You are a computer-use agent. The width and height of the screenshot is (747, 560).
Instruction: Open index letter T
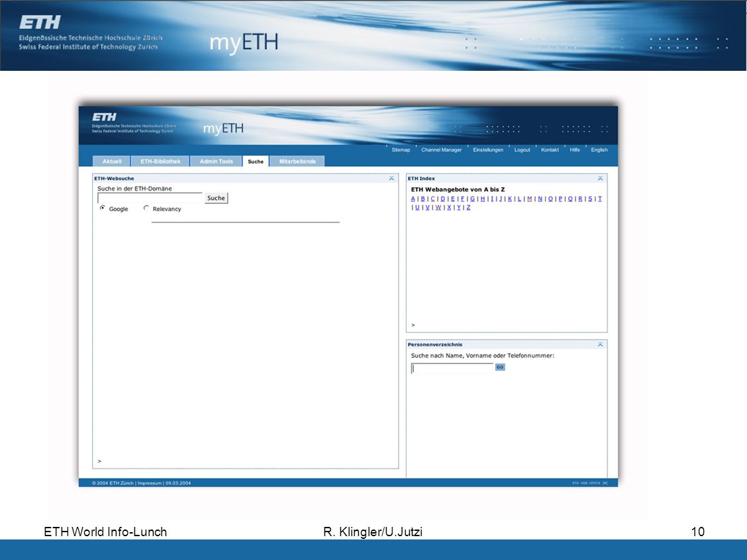pos(600,199)
